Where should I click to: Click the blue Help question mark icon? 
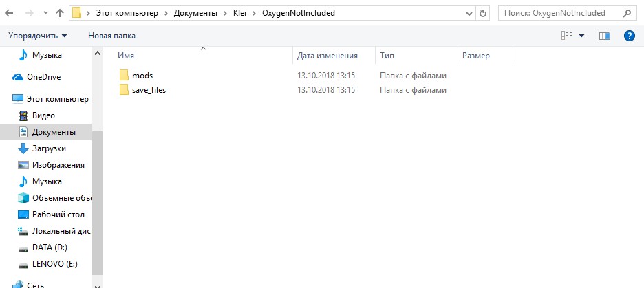[628, 35]
